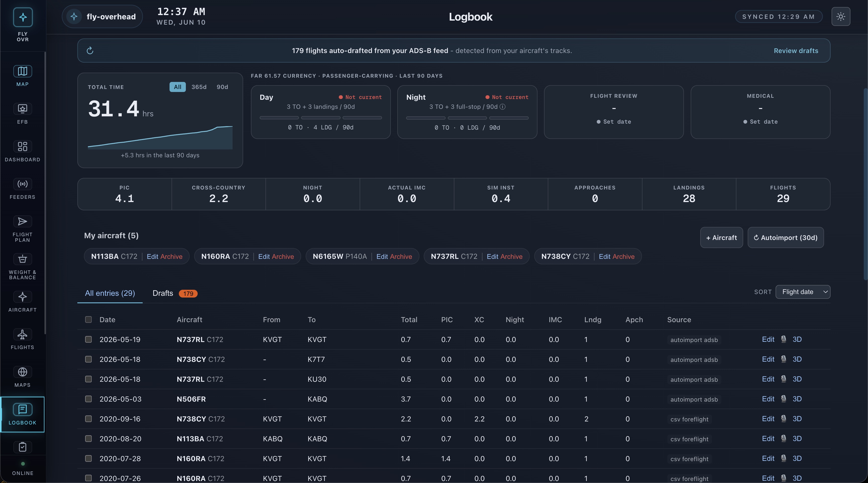
Task: Switch to the All entries (29) tab
Action: (x=110, y=293)
